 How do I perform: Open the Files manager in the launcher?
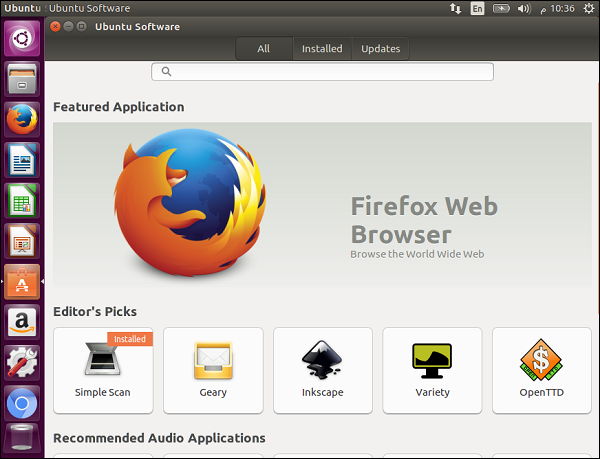pyautogui.click(x=22, y=79)
